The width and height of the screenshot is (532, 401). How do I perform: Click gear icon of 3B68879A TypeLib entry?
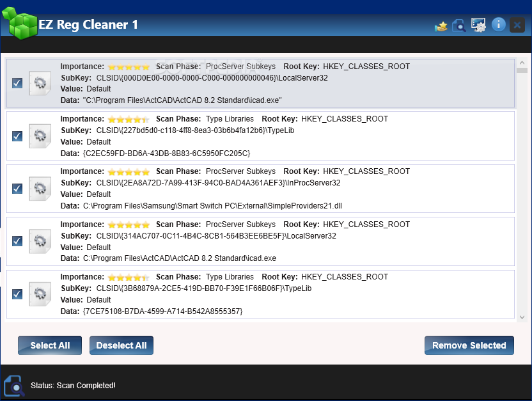pos(40,294)
